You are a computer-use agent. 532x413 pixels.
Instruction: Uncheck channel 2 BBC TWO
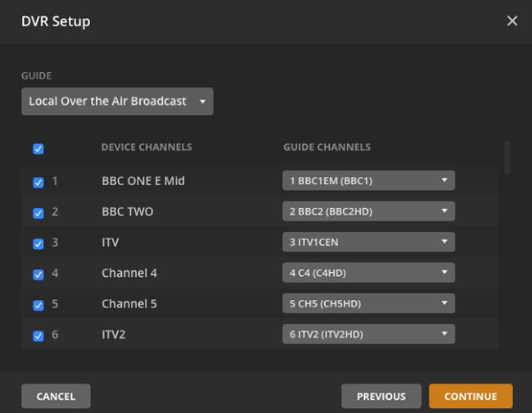click(38, 213)
